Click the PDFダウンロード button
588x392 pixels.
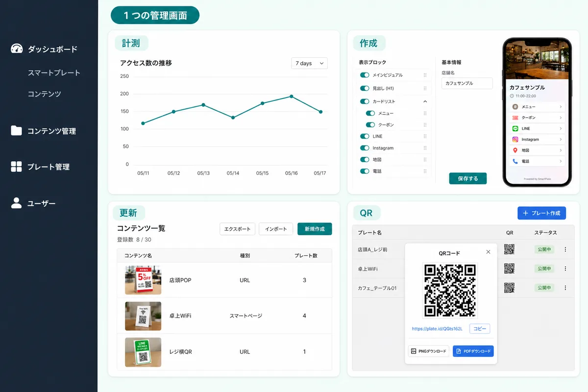point(473,351)
